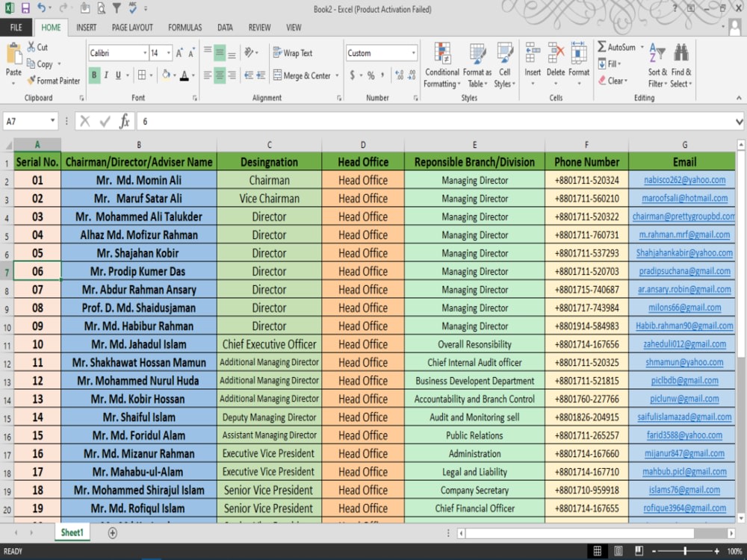This screenshot has height=560, width=747.
Task: Collapse the ribbon with the chevron
Action: click(739, 98)
